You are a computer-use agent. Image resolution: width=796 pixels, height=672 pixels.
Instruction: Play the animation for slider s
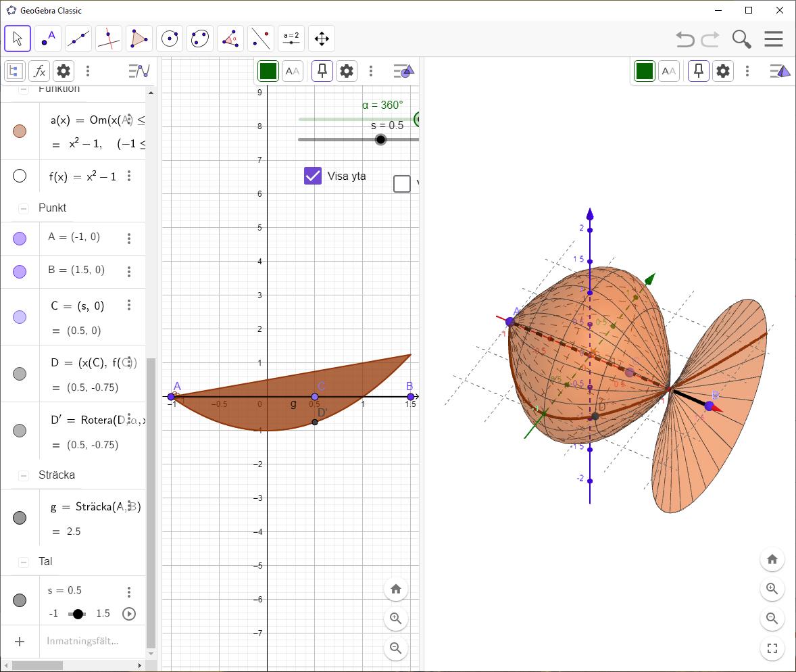(x=129, y=614)
